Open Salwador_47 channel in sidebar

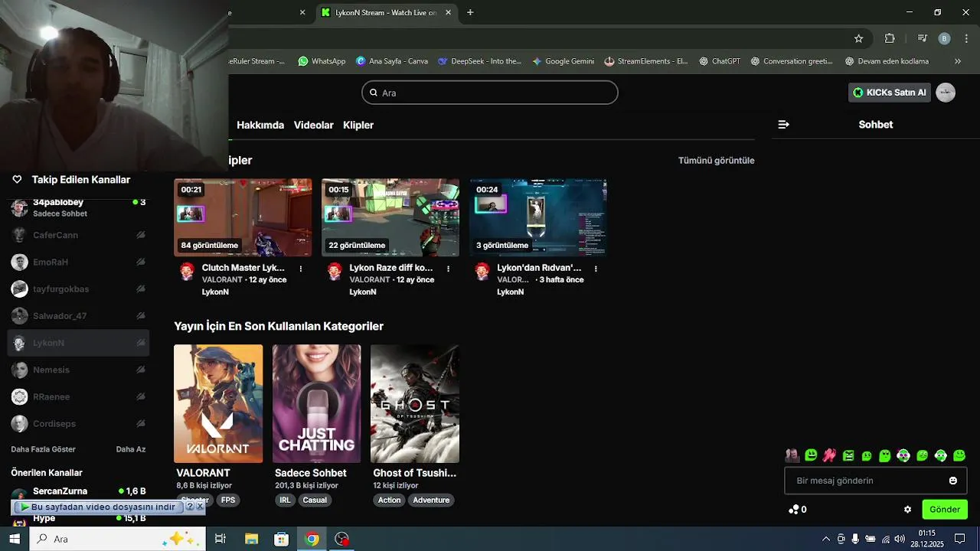coord(78,316)
